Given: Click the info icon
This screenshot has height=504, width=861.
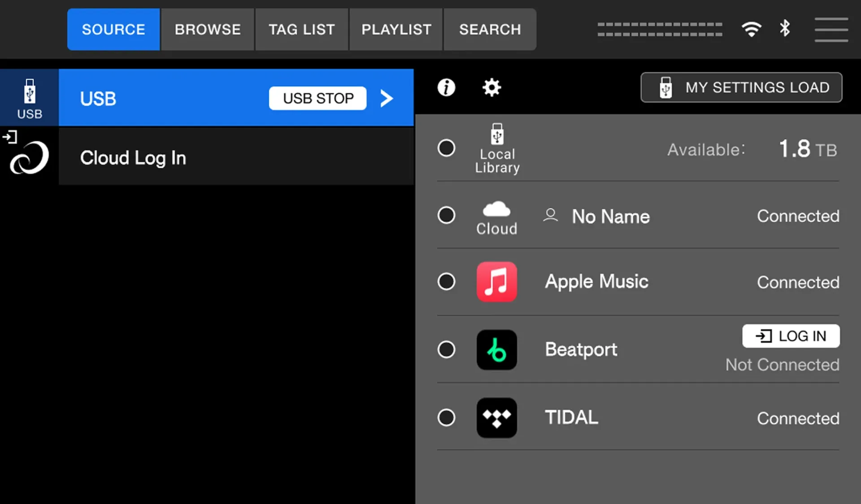Looking at the screenshot, I should tap(446, 87).
